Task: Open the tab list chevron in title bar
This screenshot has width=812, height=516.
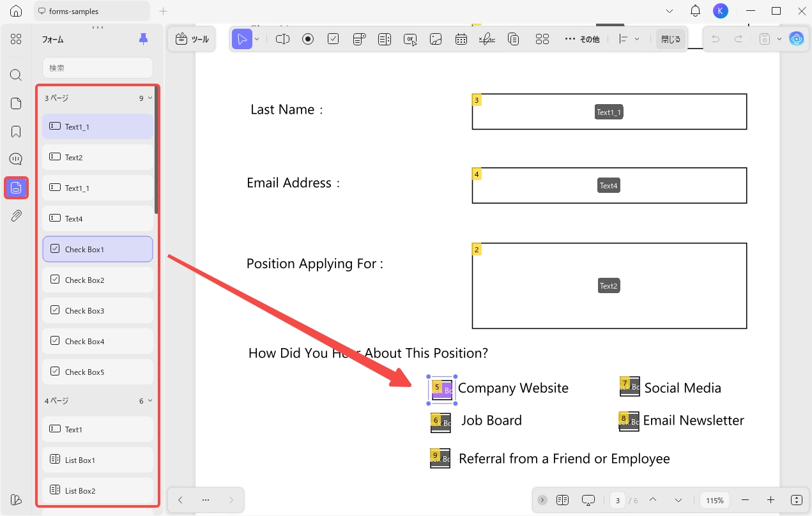Action: (x=669, y=11)
